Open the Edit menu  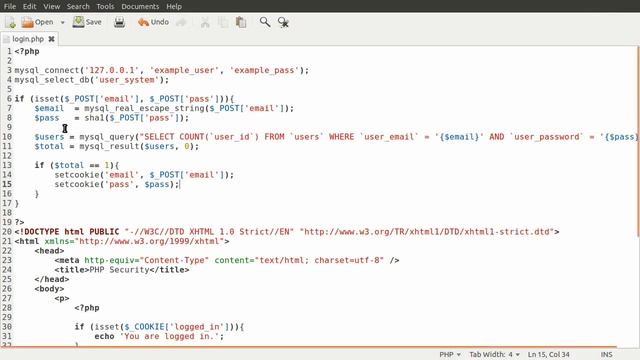point(29,6)
